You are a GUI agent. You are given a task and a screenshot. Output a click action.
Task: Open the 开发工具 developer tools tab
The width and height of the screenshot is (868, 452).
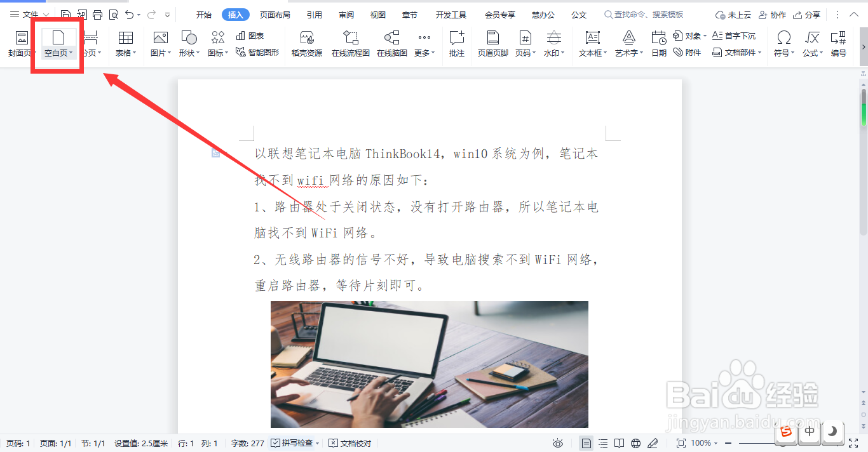451,15
